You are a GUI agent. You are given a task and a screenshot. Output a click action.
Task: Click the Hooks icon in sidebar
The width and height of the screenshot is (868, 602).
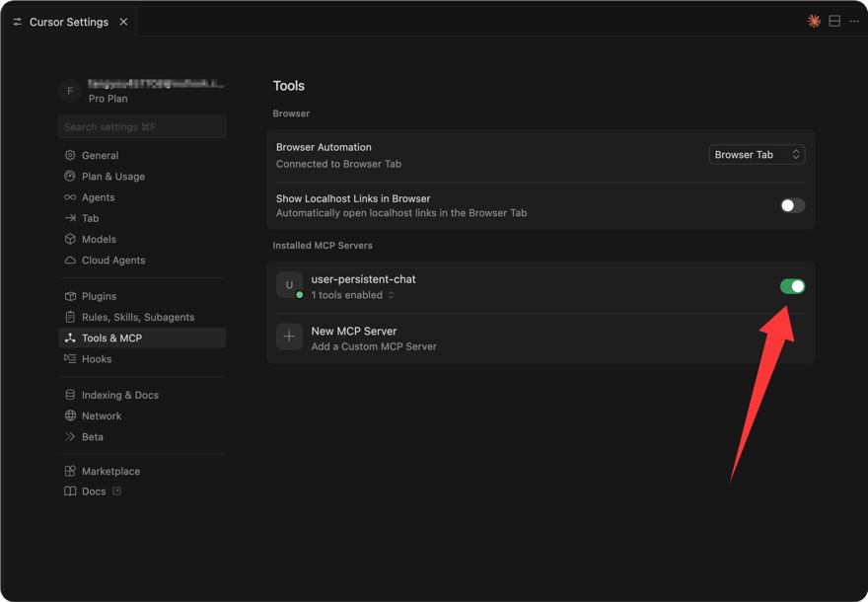[x=70, y=359]
